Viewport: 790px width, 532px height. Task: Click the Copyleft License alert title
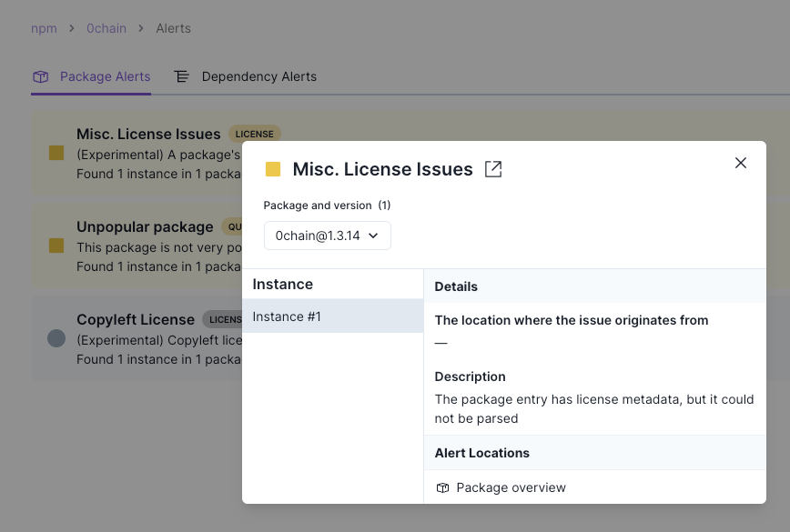tap(136, 319)
